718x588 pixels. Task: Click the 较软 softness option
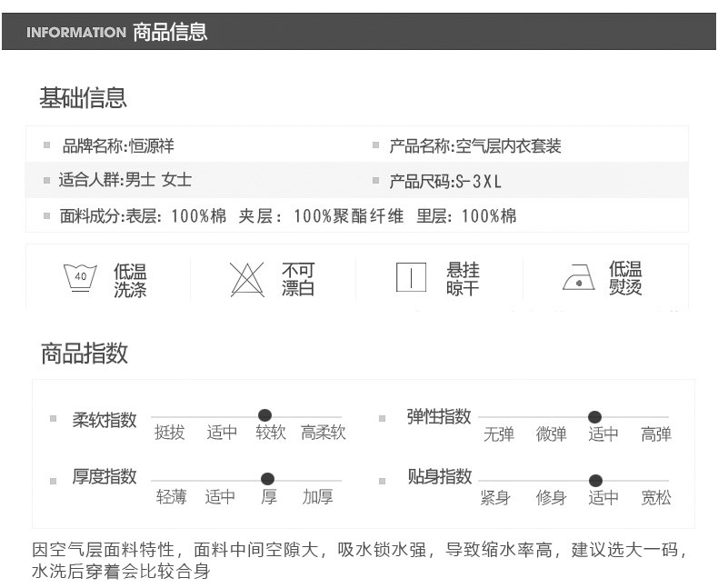[x=271, y=432]
